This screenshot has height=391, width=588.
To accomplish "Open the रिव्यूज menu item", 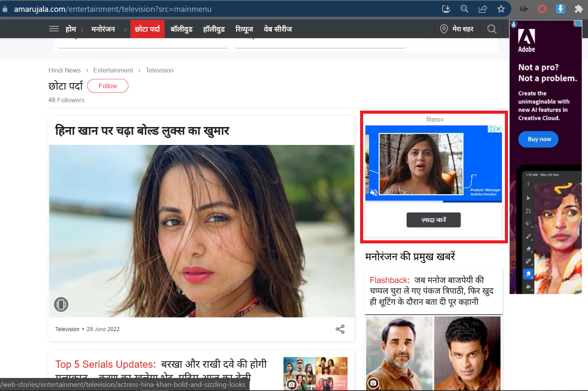I will tap(244, 29).
